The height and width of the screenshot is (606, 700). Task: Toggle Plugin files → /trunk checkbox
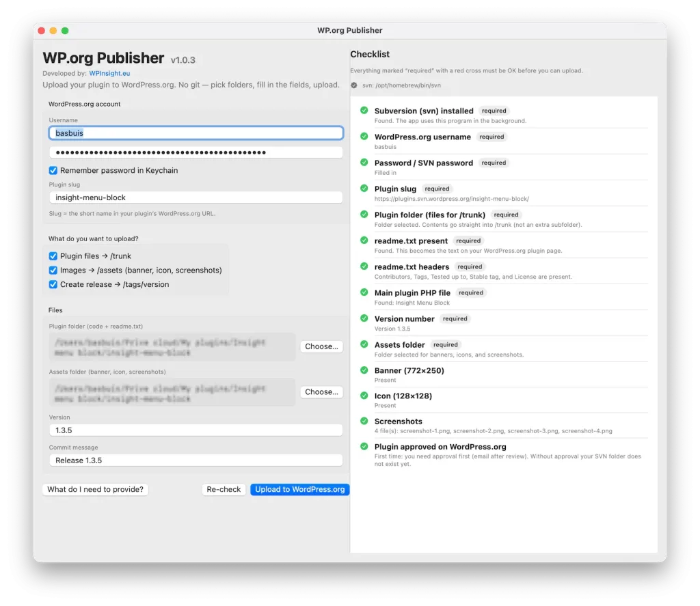click(53, 256)
